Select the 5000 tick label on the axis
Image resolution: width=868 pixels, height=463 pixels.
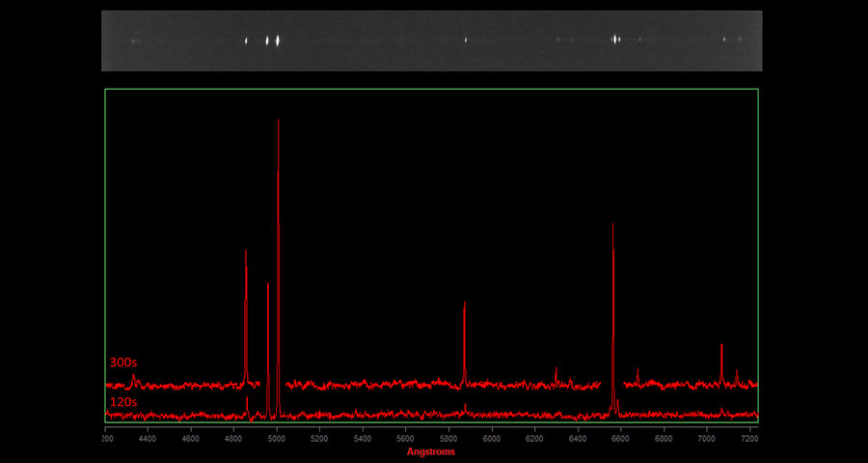(x=277, y=439)
